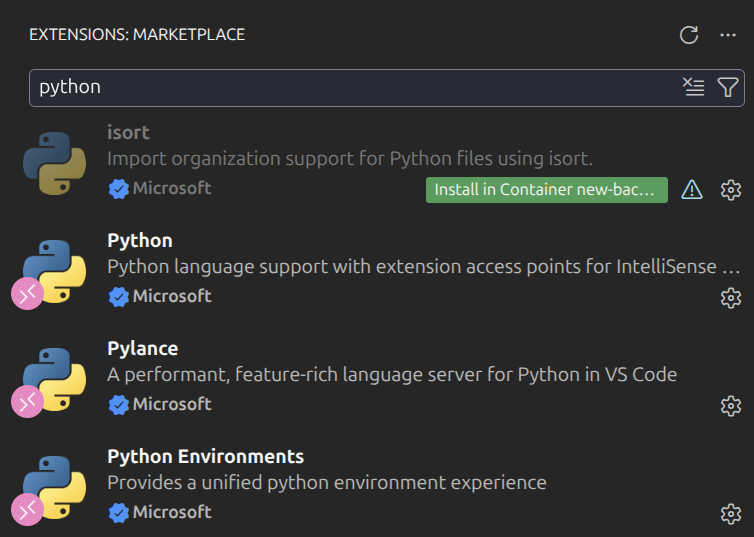Open the manage gear for Python extension

[730, 297]
